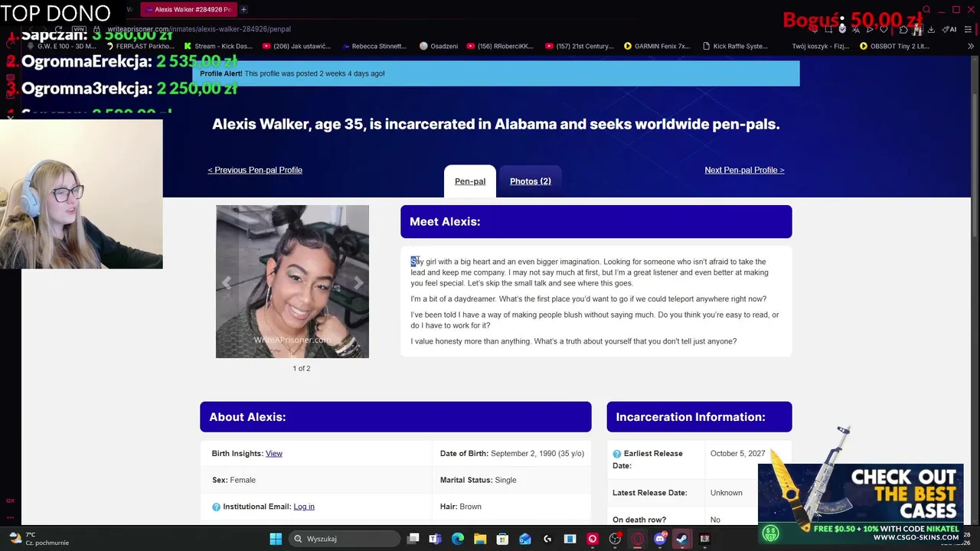Click the help icon next to Institutional Email
980x551 pixels.
[216, 507]
